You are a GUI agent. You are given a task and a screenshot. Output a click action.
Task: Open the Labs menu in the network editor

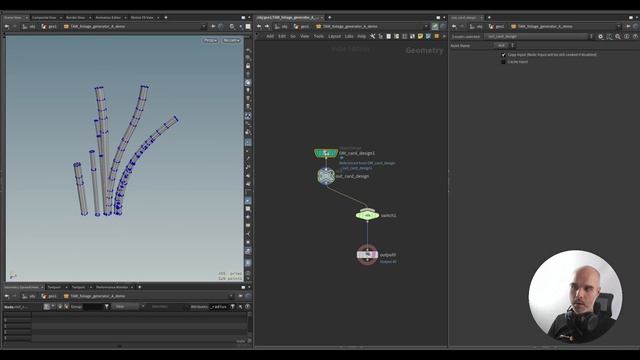click(349, 36)
